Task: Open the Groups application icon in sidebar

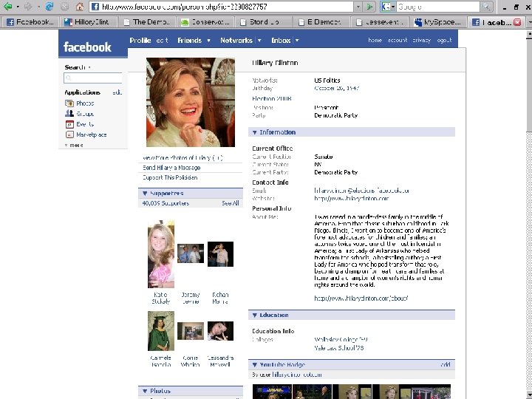Action: pos(69,114)
